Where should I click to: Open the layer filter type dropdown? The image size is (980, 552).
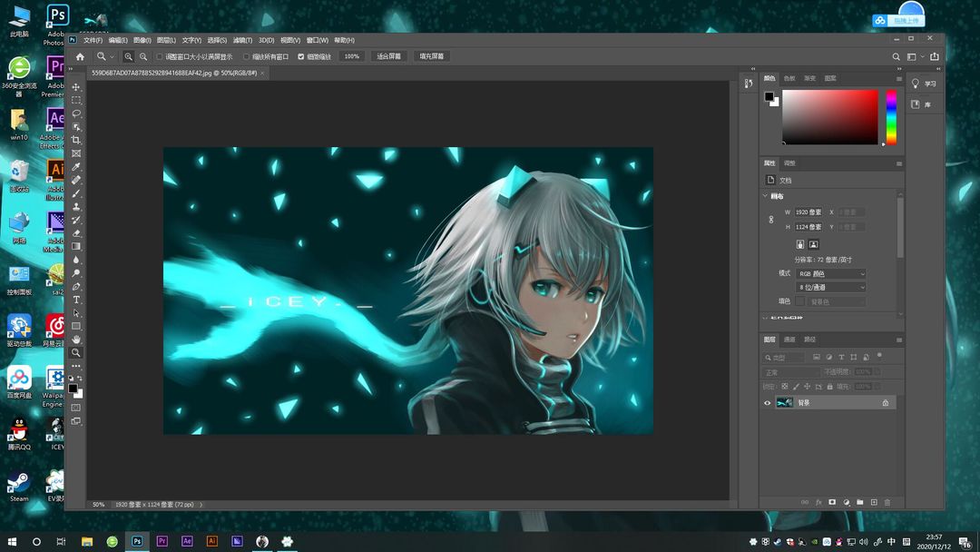[784, 358]
